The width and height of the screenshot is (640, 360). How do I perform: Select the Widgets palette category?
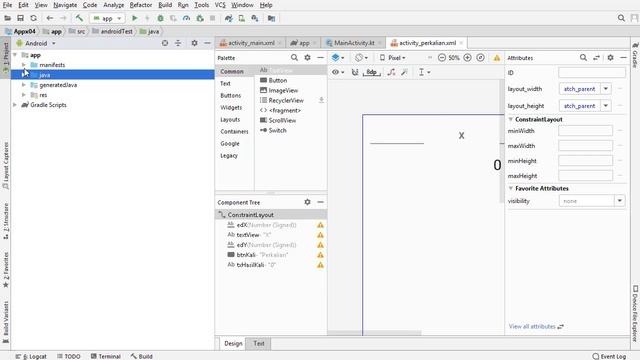pyautogui.click(x=231, y=107)
